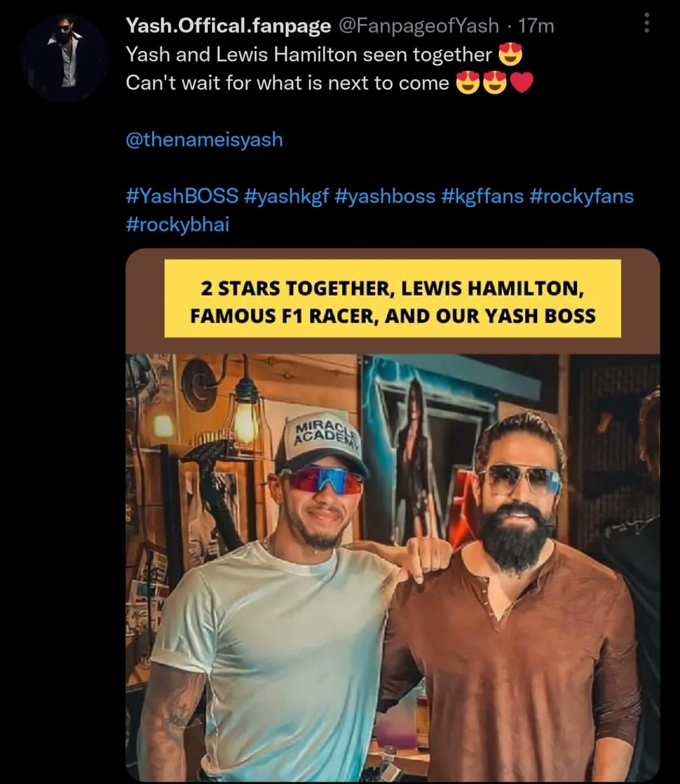The image size is (680, 784).
Task: Click the #yashkgf hashtag
Action: 285,196
